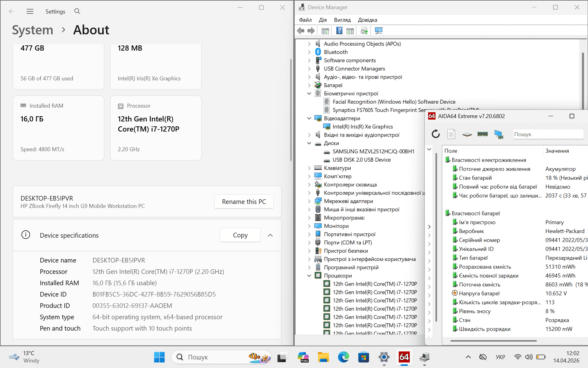Click the Rename this PC button
Image resolution: width=588 pixels, height=368 pixels.
pyautogui.click(x=244, y=201)
